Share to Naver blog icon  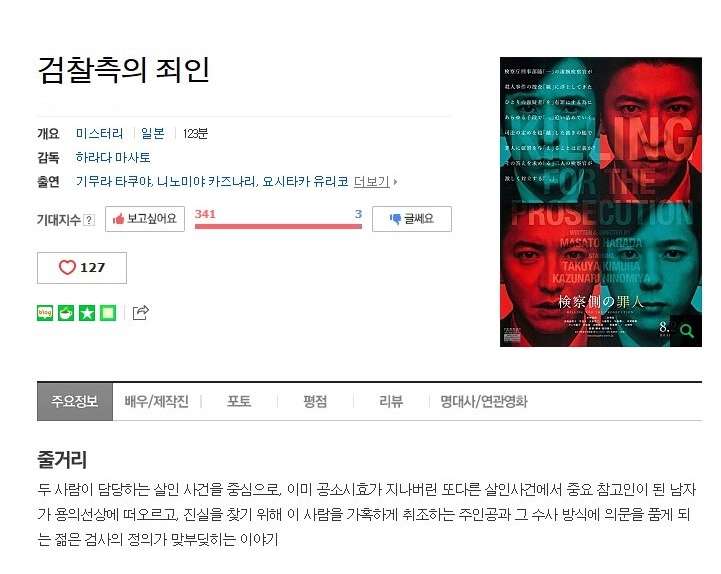pyautogui.click(x=45, y=313)
